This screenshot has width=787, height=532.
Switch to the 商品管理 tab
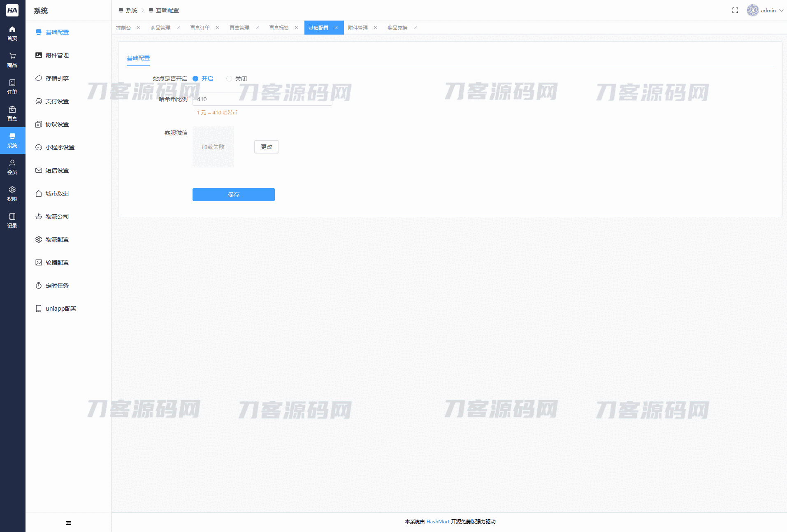click(160, 28)
